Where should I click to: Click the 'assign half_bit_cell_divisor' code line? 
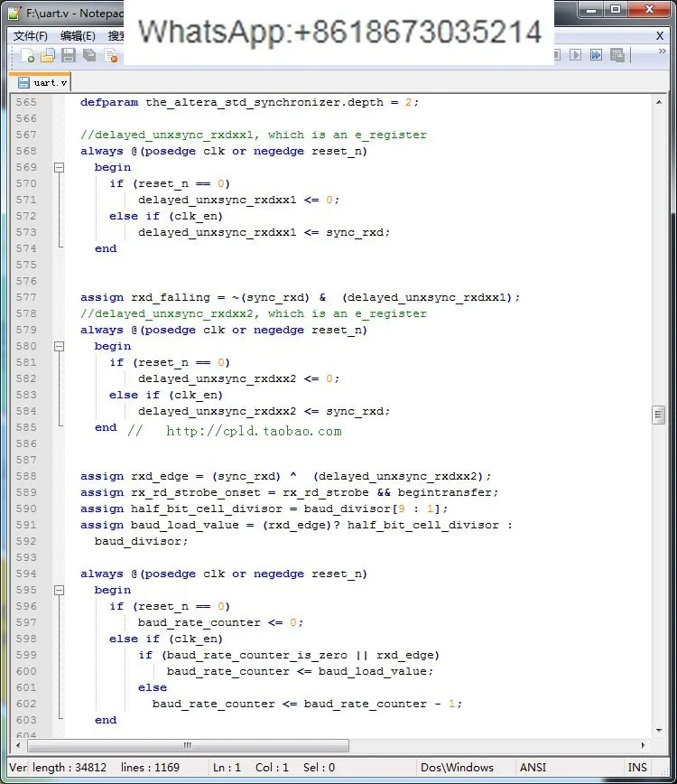pos(264,509)
